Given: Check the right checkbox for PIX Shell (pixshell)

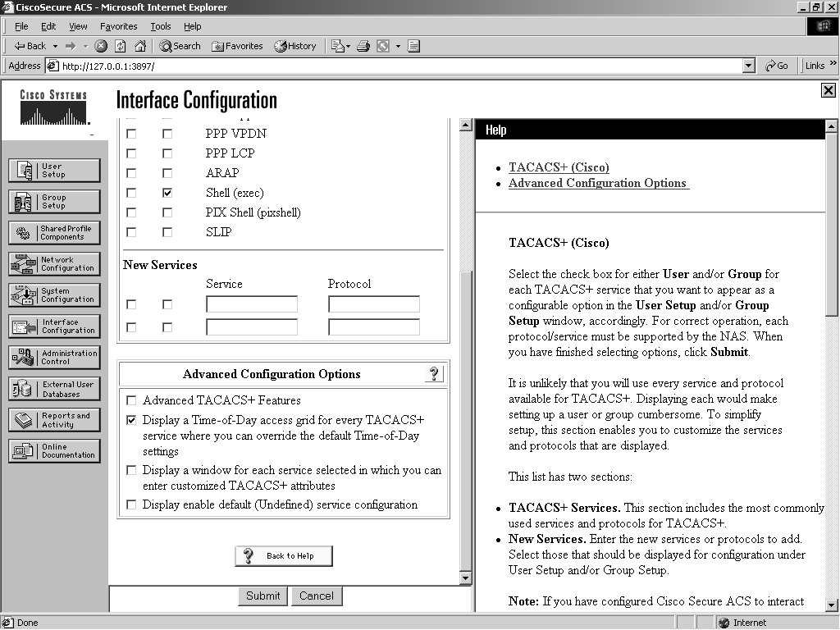Looking at the screenshot, I should coord(167,212).
